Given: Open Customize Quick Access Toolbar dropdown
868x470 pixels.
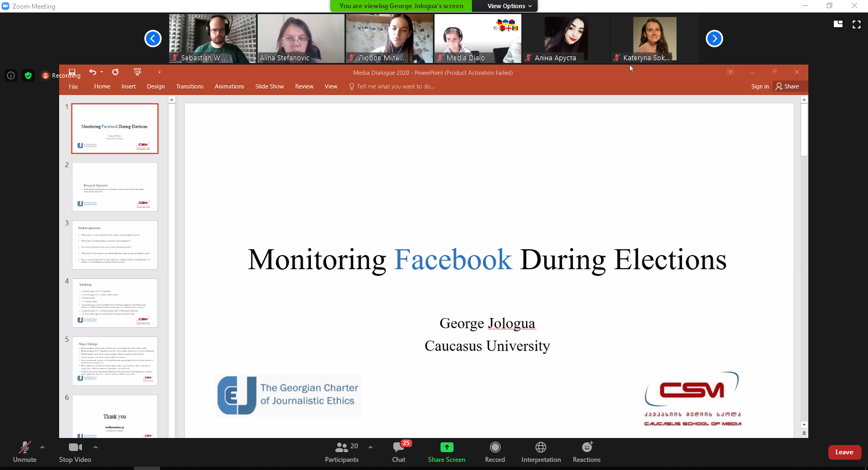Looking at the screenshot, I should pyautogui.click(x=159, y=72).
